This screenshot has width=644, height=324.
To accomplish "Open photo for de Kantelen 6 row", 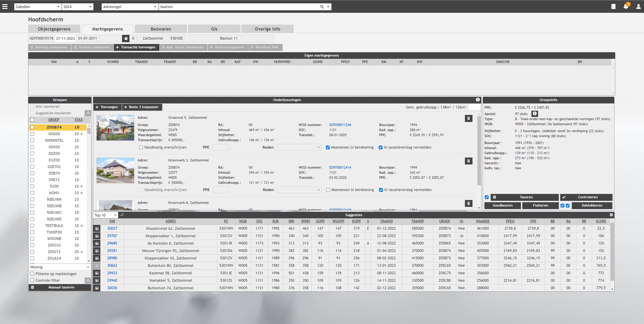I will click(x=97, y=243).
